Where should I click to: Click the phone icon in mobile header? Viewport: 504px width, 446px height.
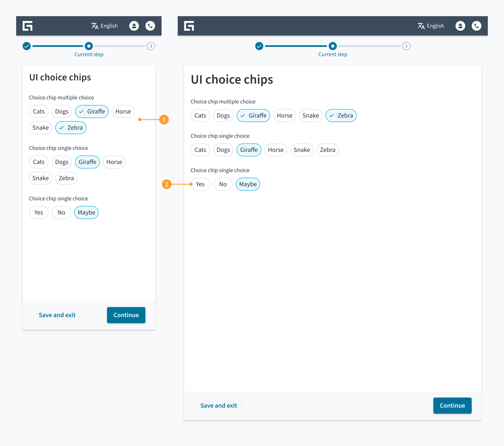tap(150, 26)
